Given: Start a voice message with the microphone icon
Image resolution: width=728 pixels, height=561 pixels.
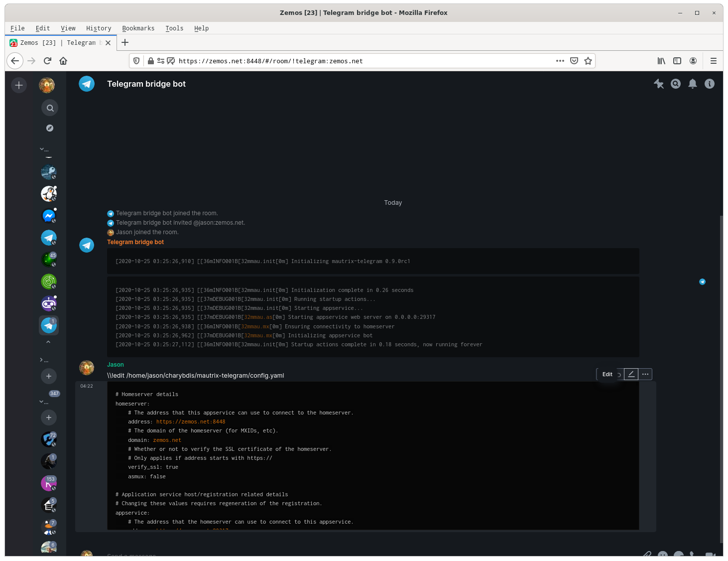Looking at the screenshot, I should [x=693, y=555].
